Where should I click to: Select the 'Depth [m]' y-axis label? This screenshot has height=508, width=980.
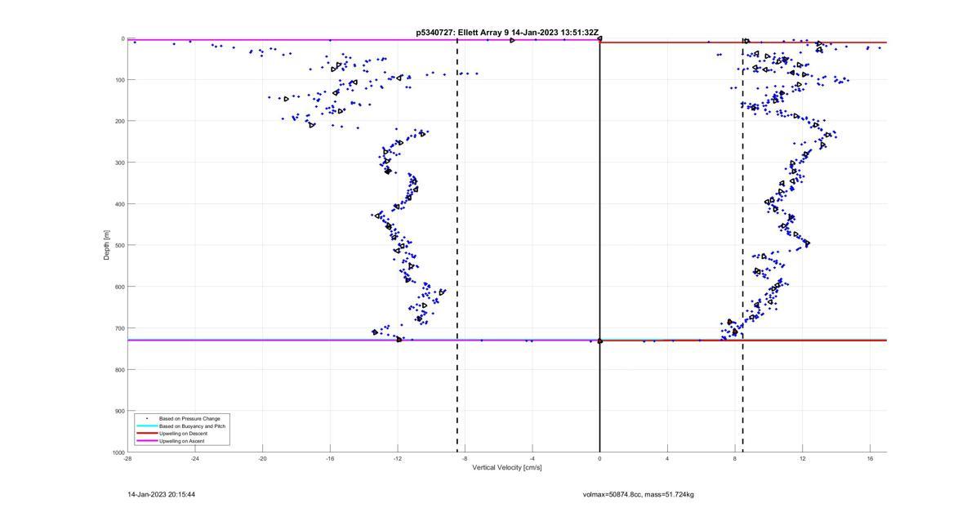107,245
